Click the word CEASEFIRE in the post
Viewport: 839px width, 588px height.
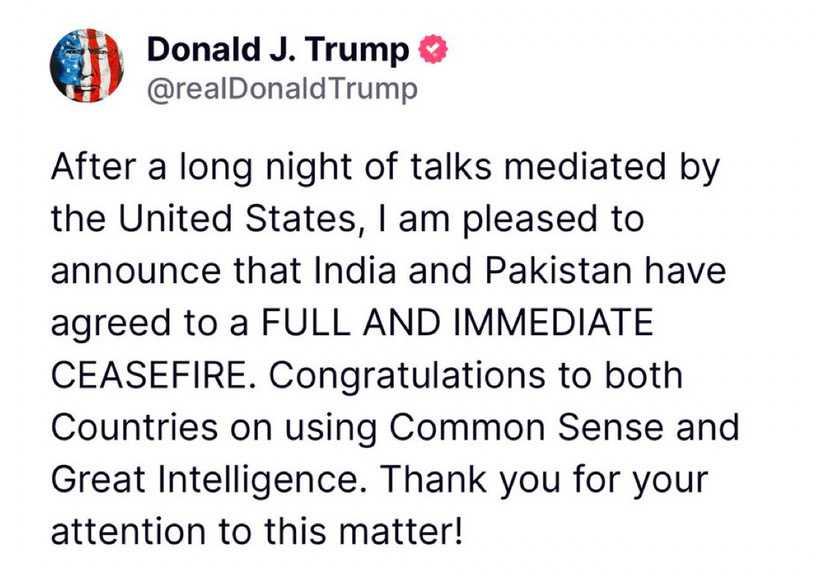149,375
